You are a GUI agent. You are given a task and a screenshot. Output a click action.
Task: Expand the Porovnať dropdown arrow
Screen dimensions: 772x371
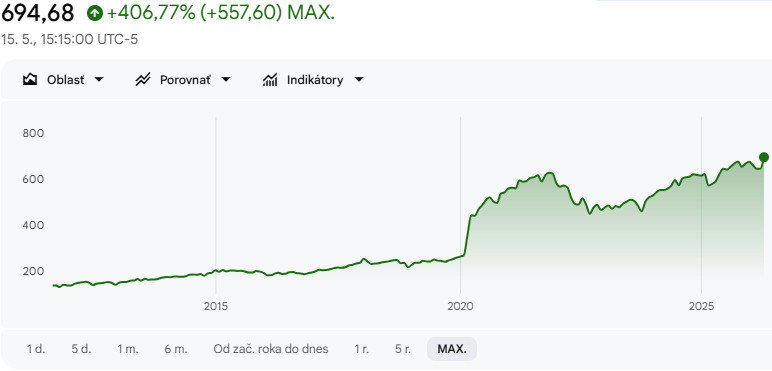[226, 80]
